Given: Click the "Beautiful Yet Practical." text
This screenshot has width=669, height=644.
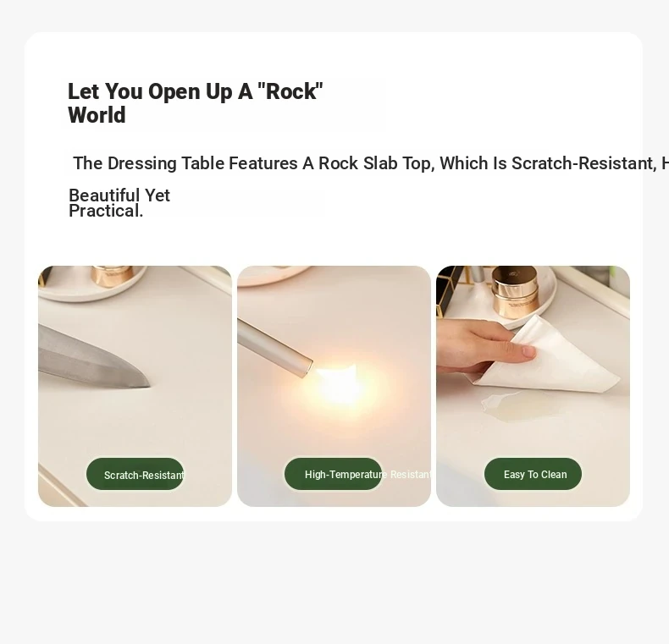Looking at the screenshot, I should click(119, 203).
